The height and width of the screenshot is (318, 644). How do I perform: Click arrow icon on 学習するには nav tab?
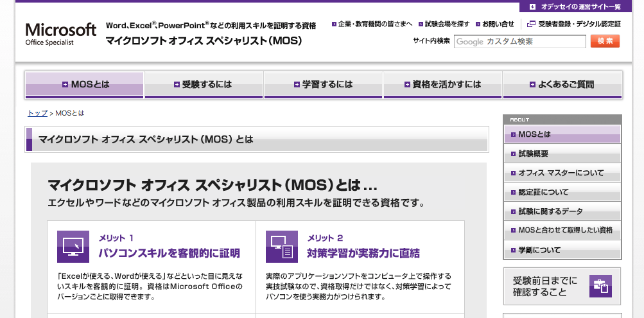pyautogui.click(x=297, y=85)
